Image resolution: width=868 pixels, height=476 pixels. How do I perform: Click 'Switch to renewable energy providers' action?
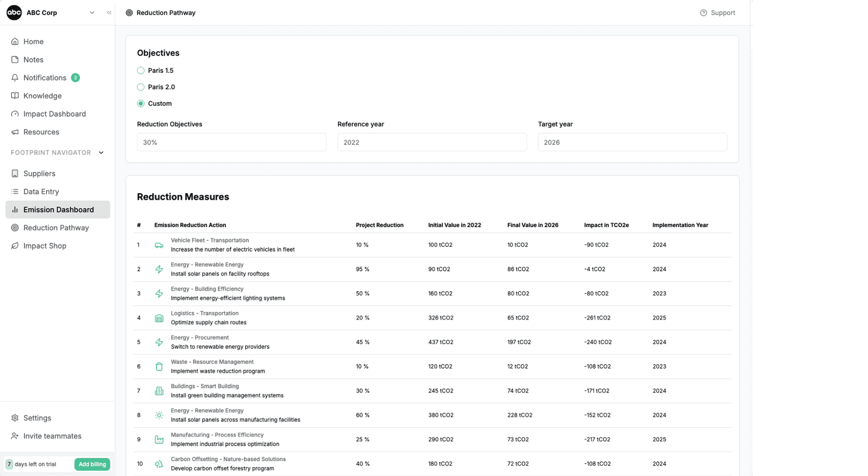coord(220,347)
